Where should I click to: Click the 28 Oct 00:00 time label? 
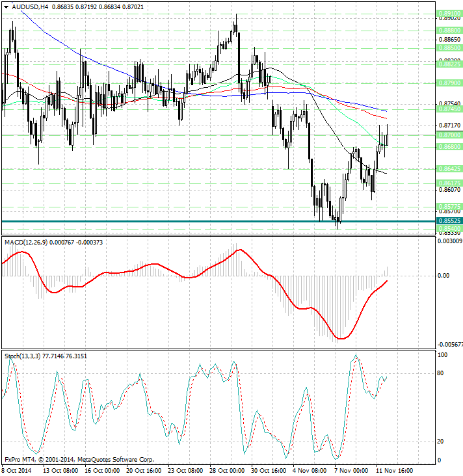click(x=227, y=471)
